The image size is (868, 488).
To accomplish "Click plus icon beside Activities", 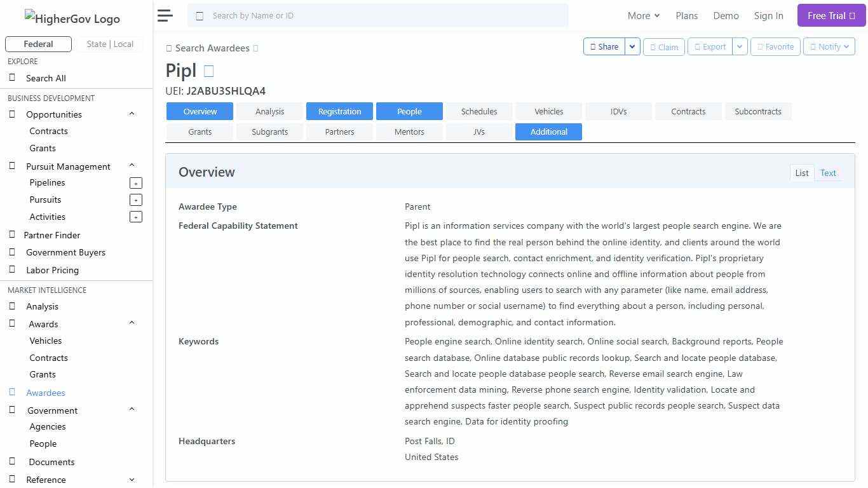I will click(135, 217).
